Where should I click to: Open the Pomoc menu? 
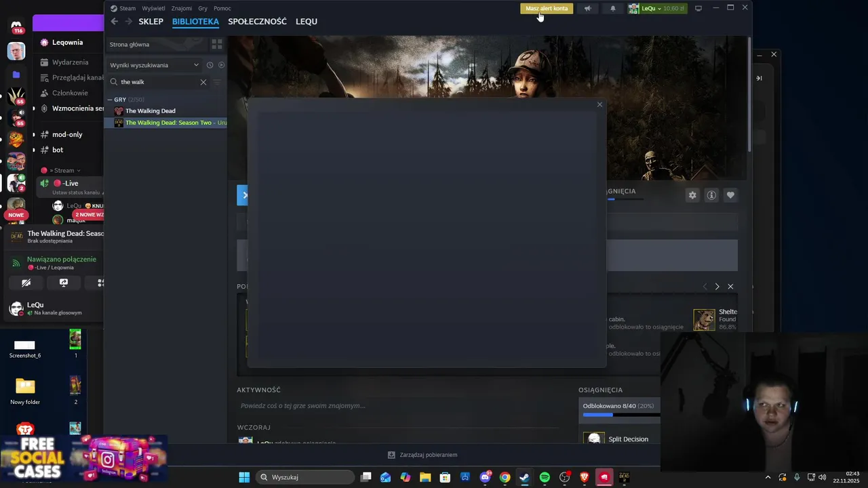coord(222,8)
